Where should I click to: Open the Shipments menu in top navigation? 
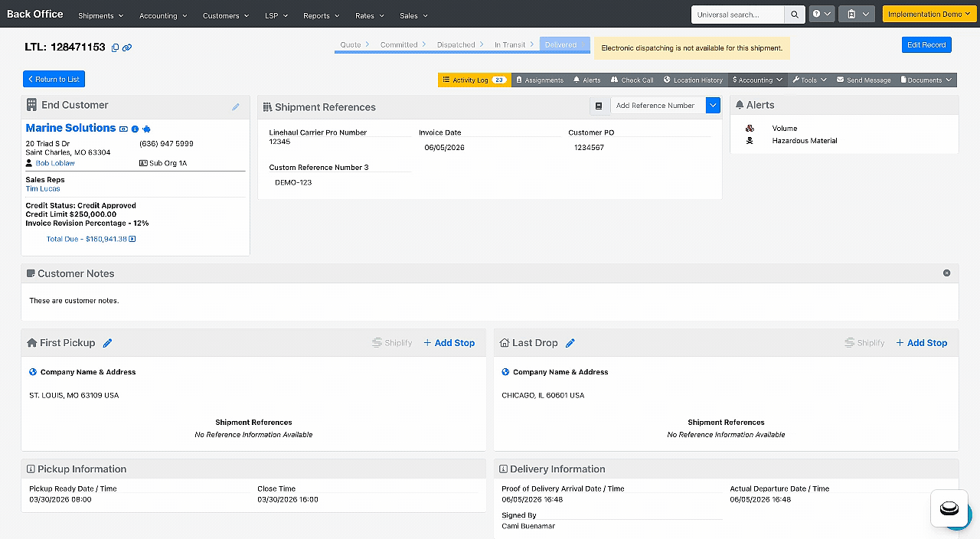(x=101, y=15)
